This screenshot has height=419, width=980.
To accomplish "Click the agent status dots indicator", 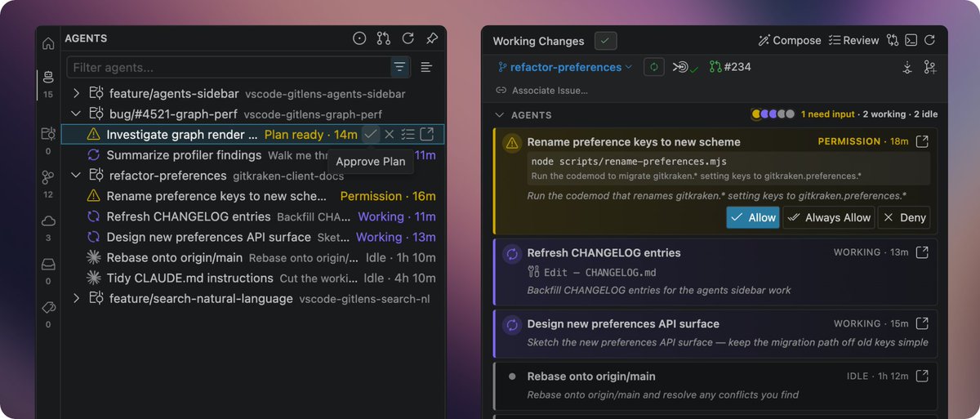I will [x=773, y=114].
